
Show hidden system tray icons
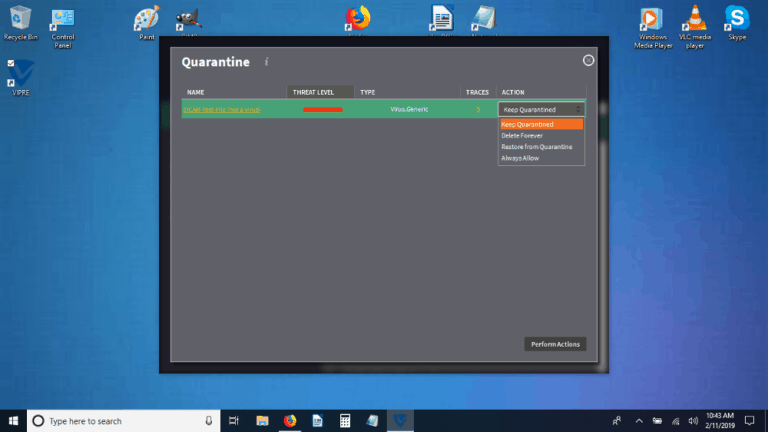(639, 421)
